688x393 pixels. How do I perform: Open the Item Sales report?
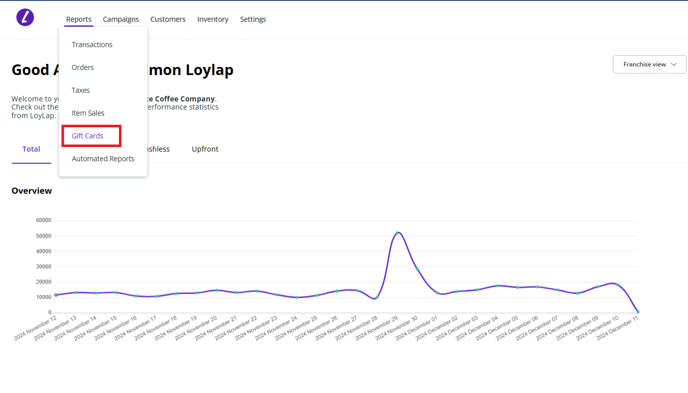point(88,113)
